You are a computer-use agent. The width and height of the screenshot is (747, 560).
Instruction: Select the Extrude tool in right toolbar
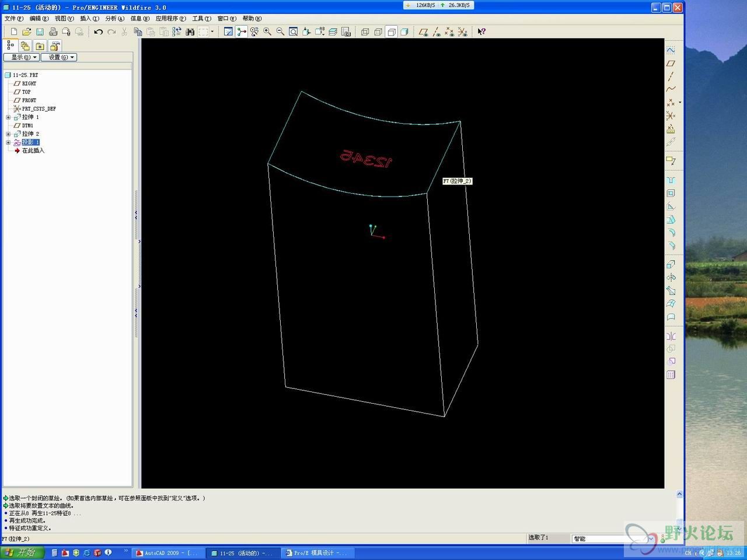(671, 265)
